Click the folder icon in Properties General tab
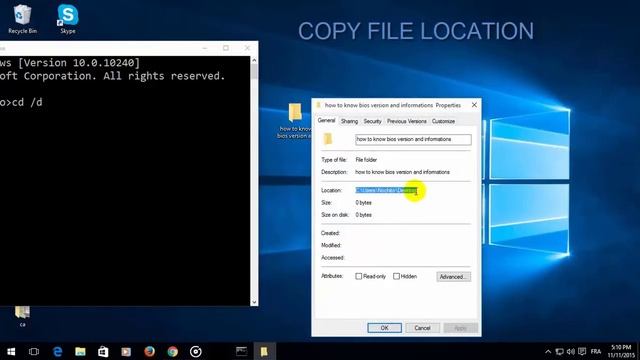 (328, 139)
